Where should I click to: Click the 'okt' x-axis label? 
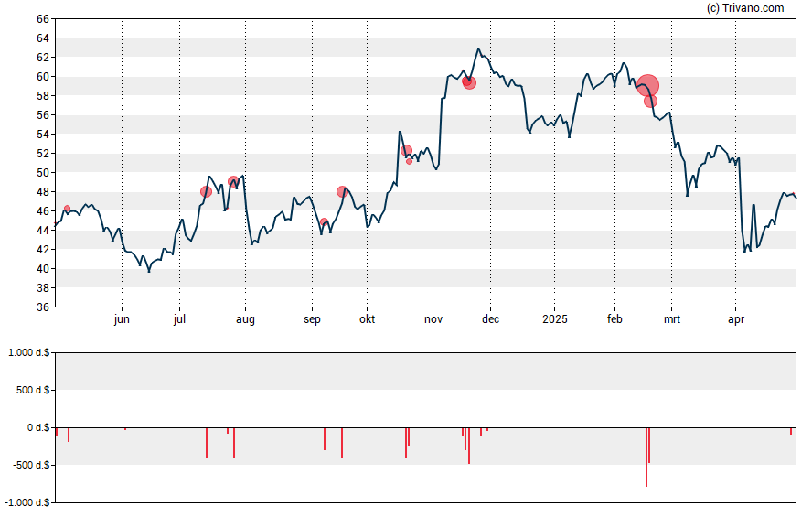click(368, 318)
